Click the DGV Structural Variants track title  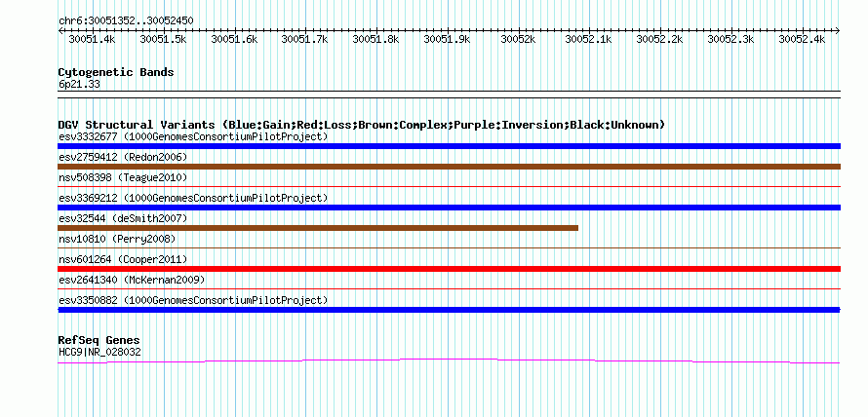click(x=362, y=125)
